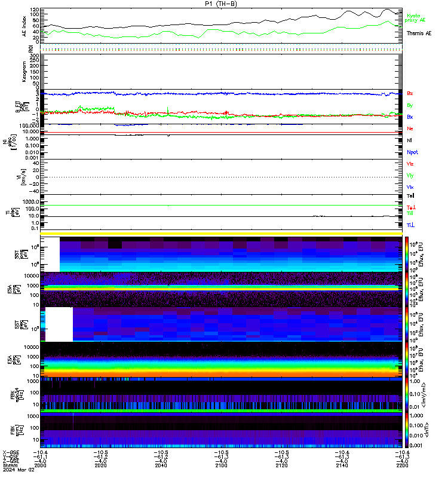Click the white data gap in SST ion panel
This screenshot has height=478, width=448.
click(50, 255)
